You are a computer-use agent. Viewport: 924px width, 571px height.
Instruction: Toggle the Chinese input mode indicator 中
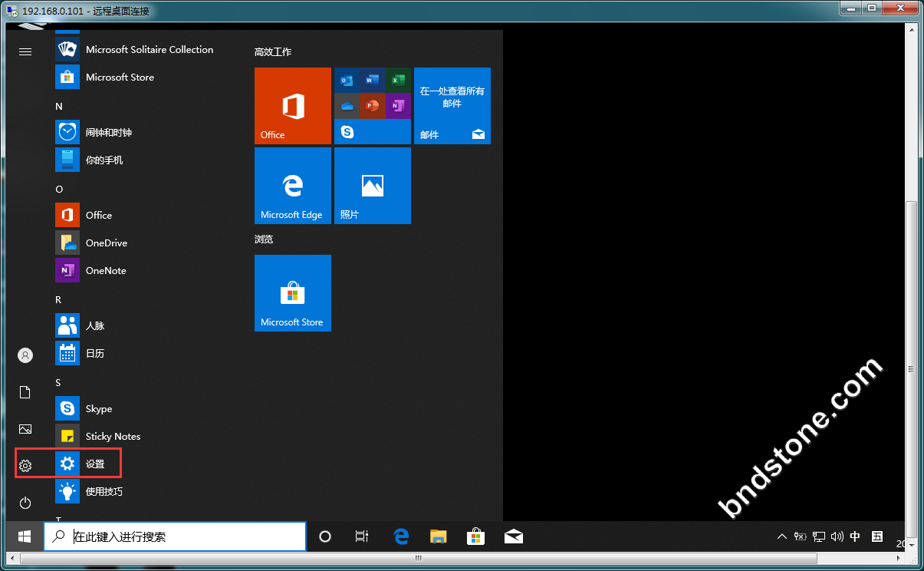pos(855,536)
